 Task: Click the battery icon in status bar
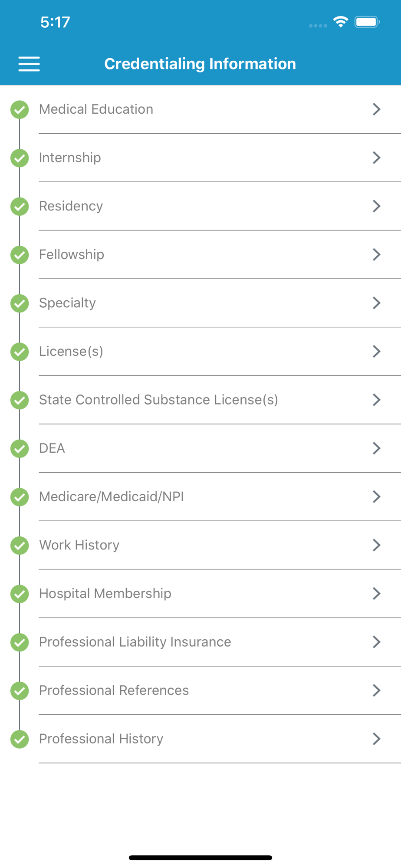tap(367, 22)
